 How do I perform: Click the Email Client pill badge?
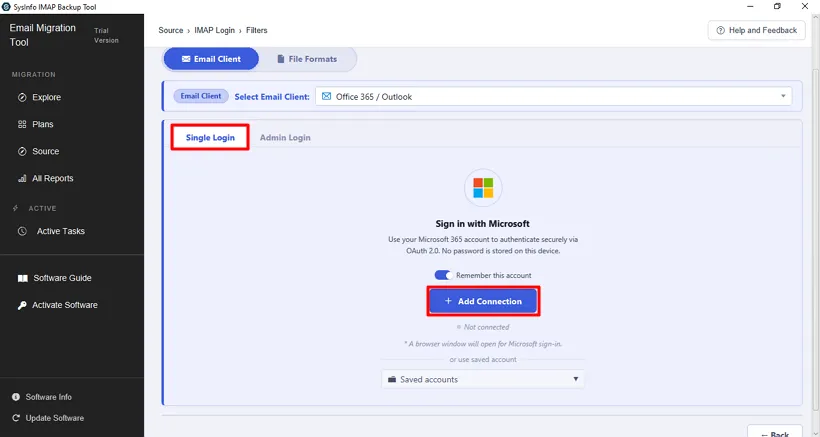201,96
